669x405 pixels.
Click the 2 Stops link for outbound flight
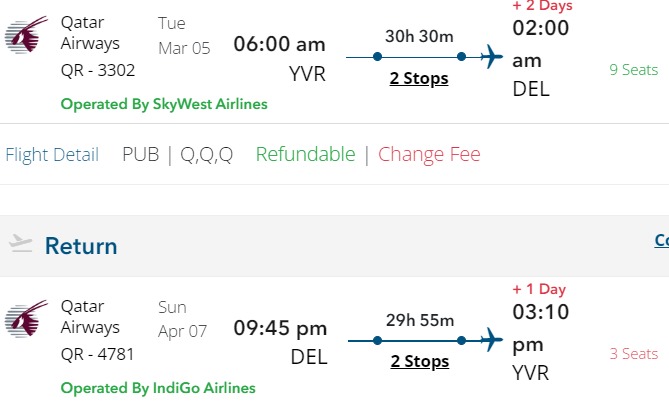pyautogui.click(x=419, y=78)
